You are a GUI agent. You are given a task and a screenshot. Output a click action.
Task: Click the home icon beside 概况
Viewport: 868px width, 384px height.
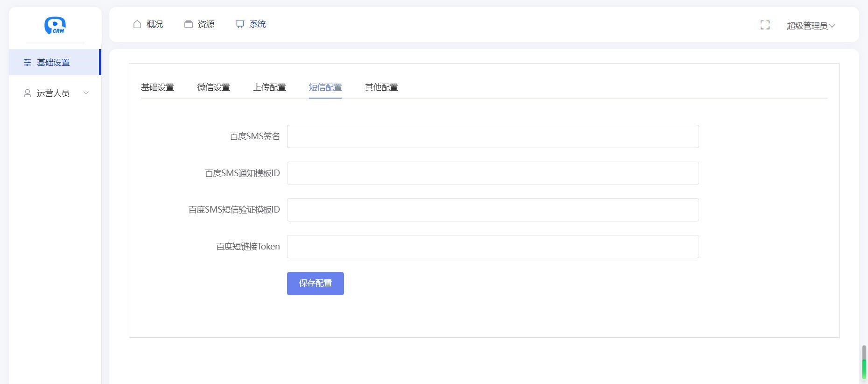[137, 24]
